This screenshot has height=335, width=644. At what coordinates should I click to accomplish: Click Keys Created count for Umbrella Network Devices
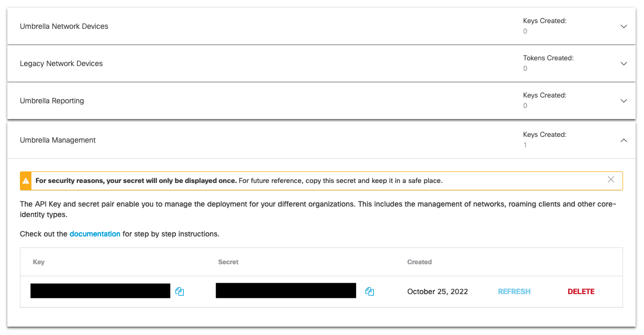click(525, 31)
